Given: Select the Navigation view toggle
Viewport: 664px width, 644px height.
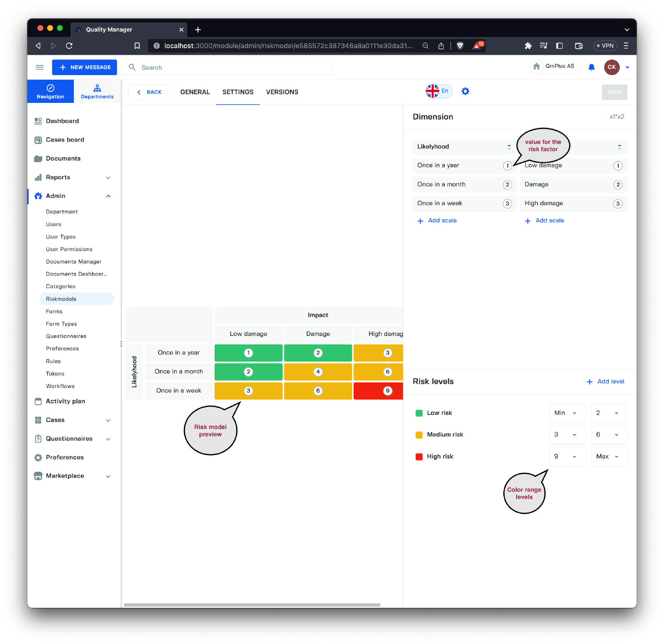Looking at the screenshot, I should coord(51,92).
